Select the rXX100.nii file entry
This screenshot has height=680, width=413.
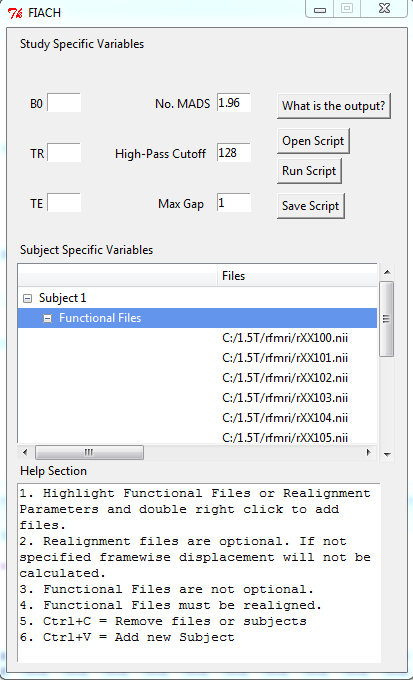[x=285, y=338]
